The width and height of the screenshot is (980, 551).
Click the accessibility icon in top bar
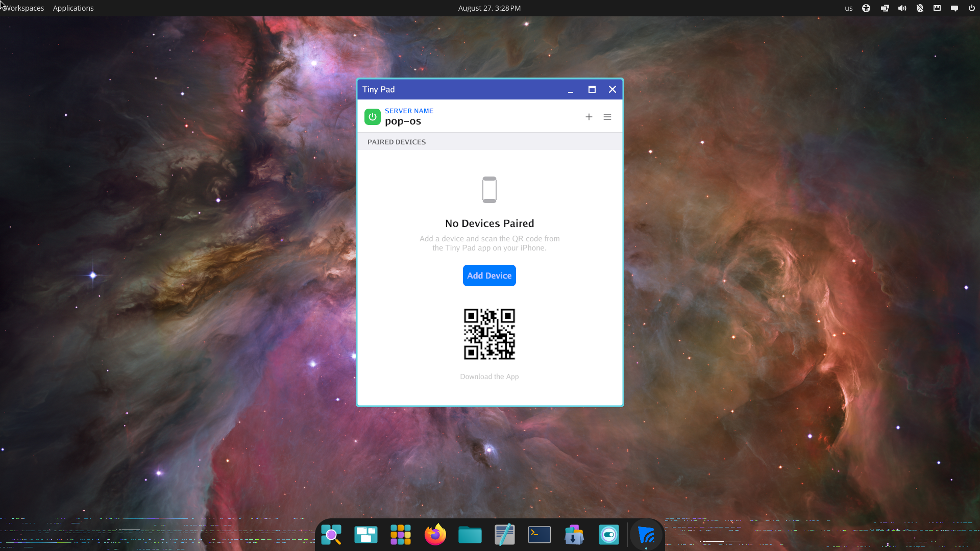[x=866, y=8]
